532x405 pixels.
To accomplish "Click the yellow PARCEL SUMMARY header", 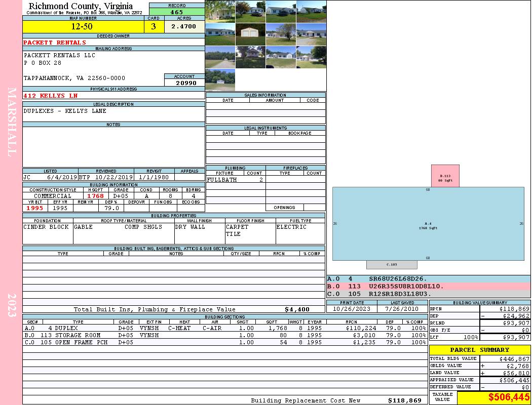I will [479, 350].
